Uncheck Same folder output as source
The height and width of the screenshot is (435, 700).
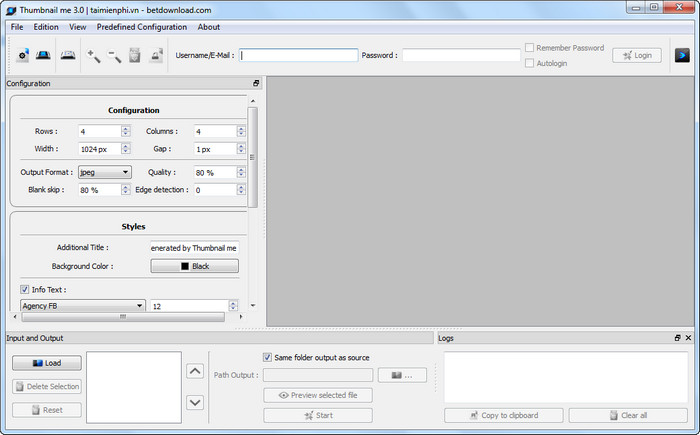pyautogui.click(x=268, y=357)
